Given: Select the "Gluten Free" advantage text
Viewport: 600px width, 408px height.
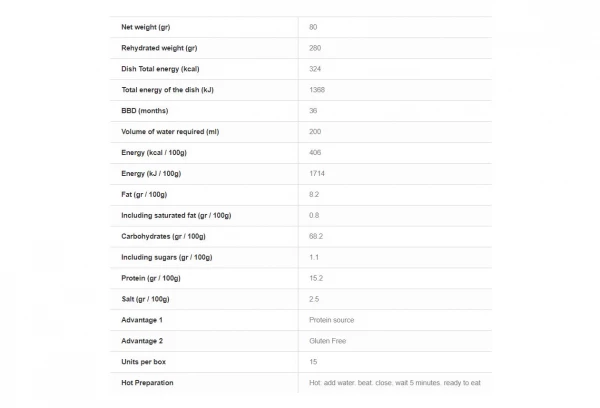Looking at the screenshot, I should click(x=329, y=341).
